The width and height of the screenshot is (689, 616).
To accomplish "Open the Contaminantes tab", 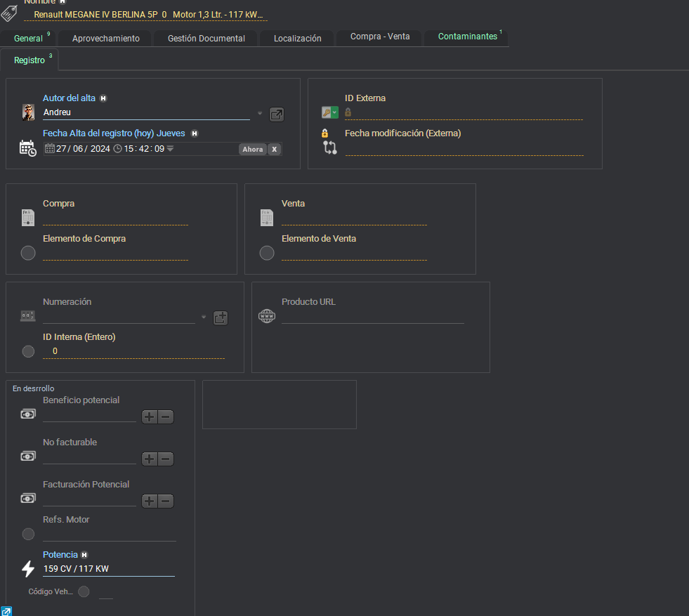I will 467,37.
